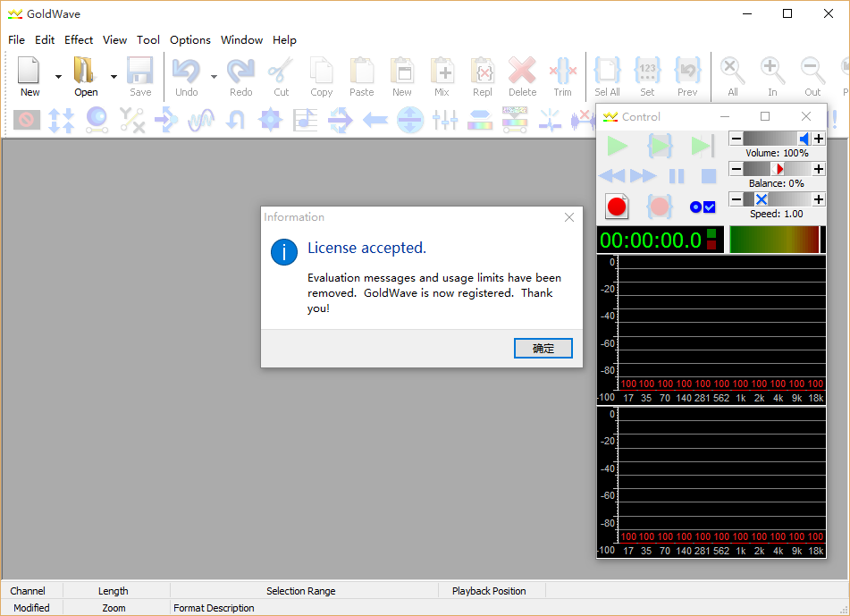
Task: Open the Options menu
Action: tap(190, 40)
